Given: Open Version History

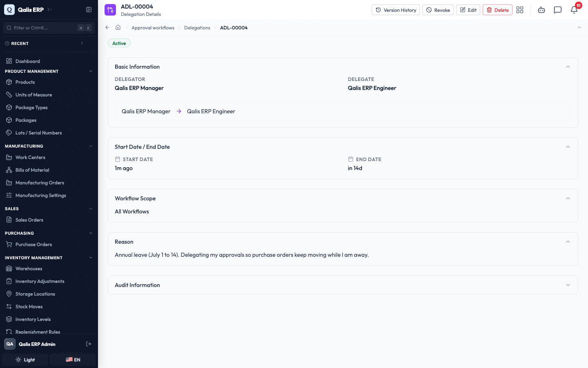Looking at the screenshot, I should pyautogui.click(x=396, y=10).
